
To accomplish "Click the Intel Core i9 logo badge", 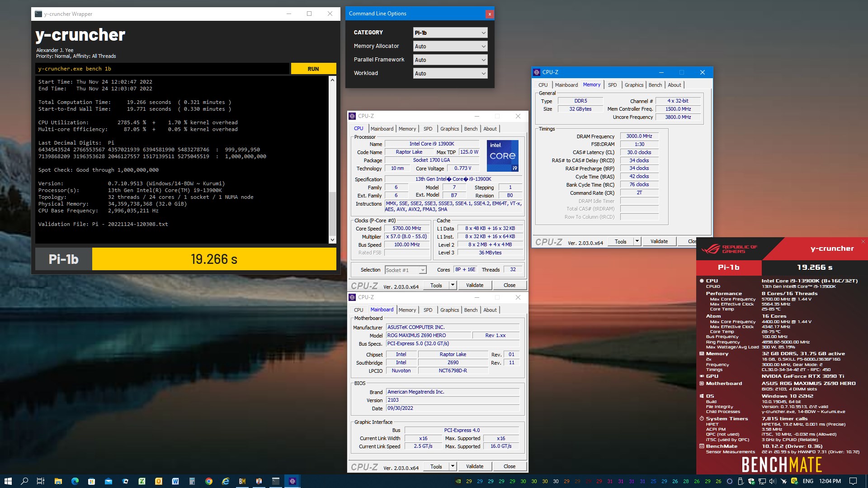I will (x=502, y=155).
